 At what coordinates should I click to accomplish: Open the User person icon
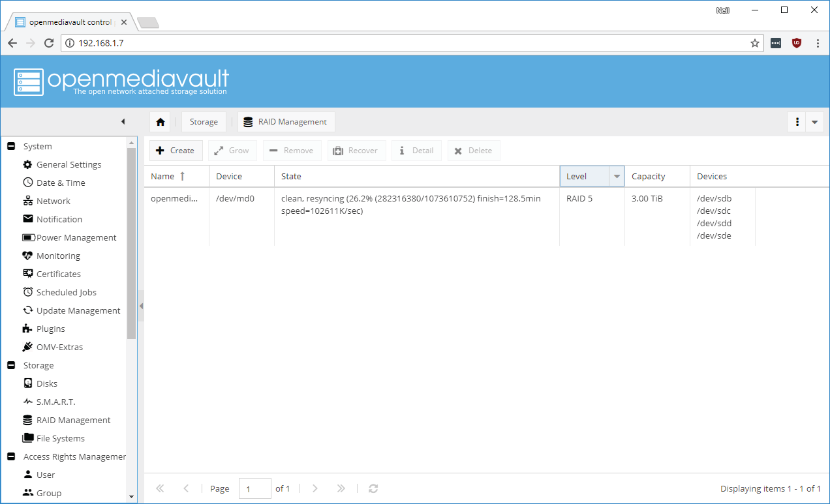(27, 475)
